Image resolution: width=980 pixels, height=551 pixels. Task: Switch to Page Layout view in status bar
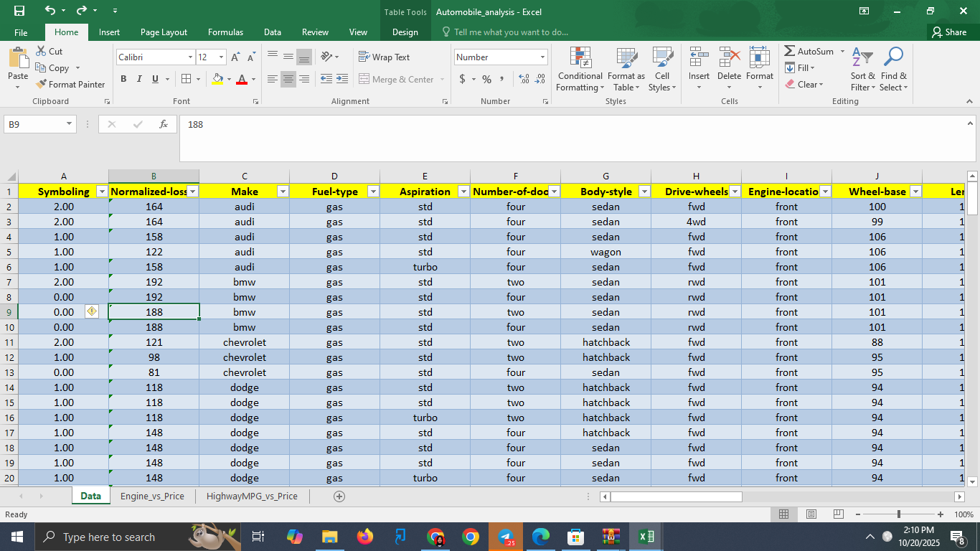coord(811,514)
